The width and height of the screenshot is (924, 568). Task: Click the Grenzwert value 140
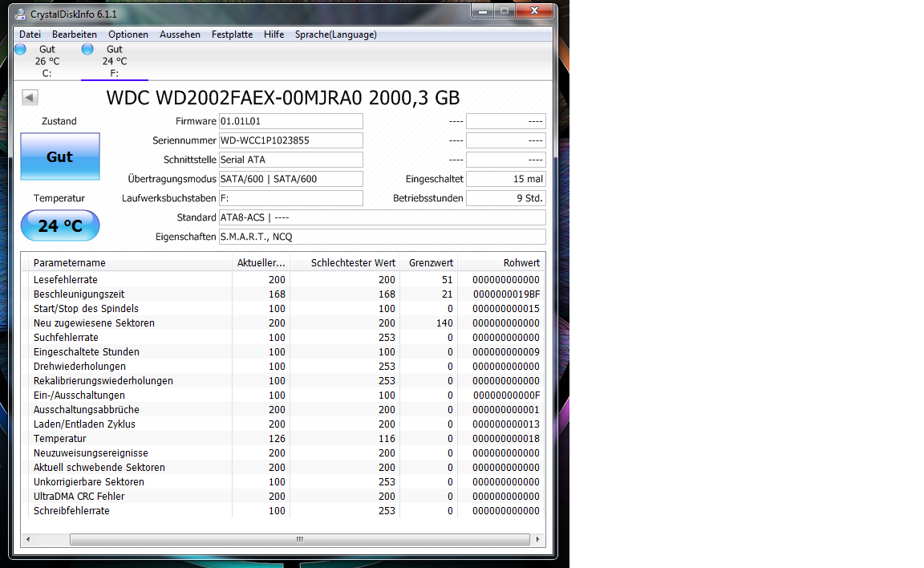coord(444,323)
